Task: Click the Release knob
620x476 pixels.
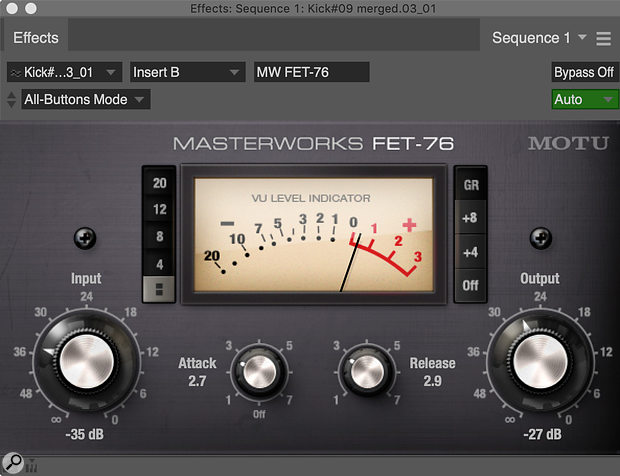Action: point(367,372)
